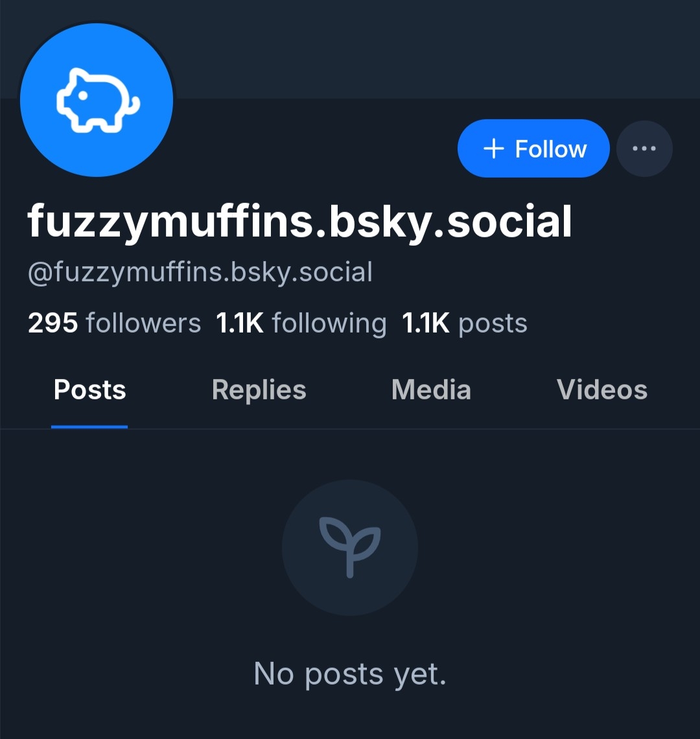Click the number 295 in follower count
Viewport: 700px width, 739px height.
point(52,323)
